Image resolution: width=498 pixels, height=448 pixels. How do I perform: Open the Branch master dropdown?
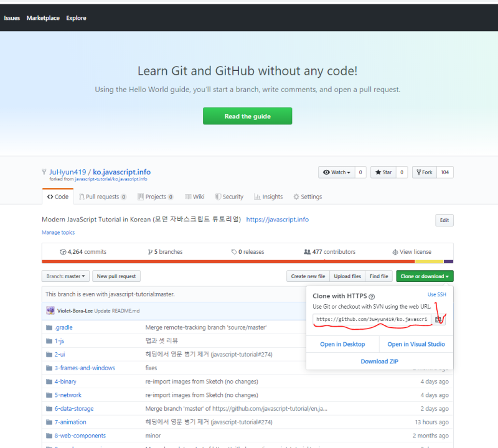coord(65,276)
